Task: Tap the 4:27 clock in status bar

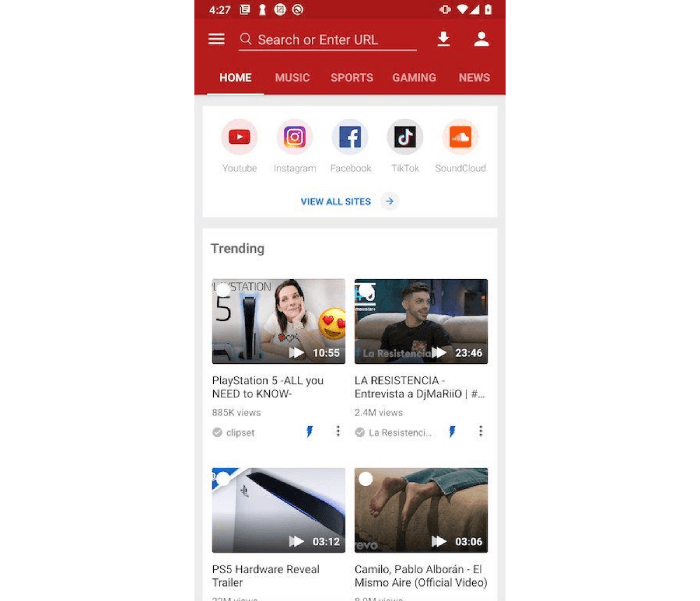Action: point(220,10)
